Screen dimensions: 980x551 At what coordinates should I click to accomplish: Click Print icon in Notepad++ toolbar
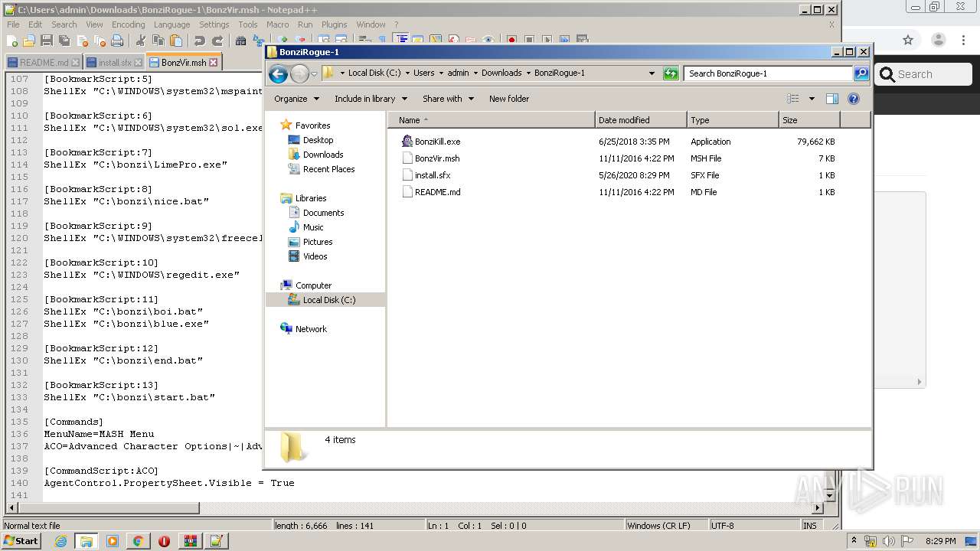117,40
